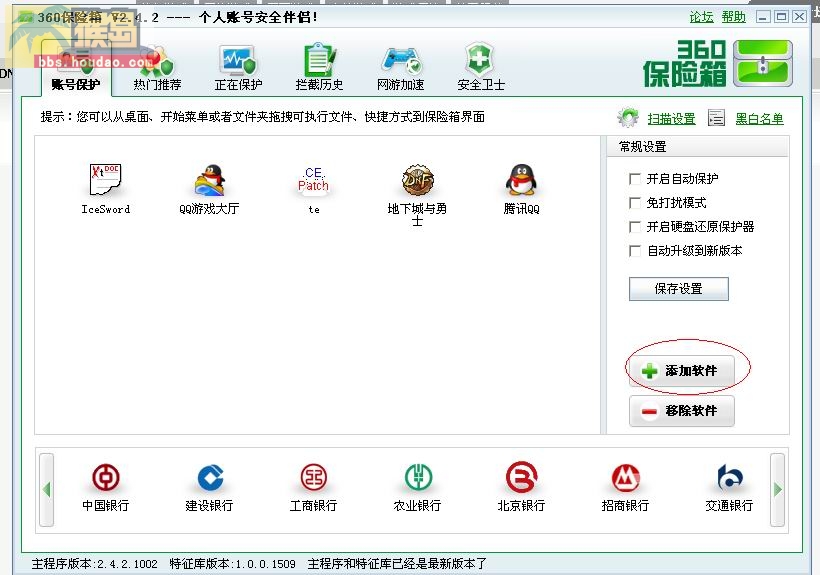Enable 开启硬盘还原保护器 checkbox
This screenshot has width=820, height=575.
coord(635,227)
